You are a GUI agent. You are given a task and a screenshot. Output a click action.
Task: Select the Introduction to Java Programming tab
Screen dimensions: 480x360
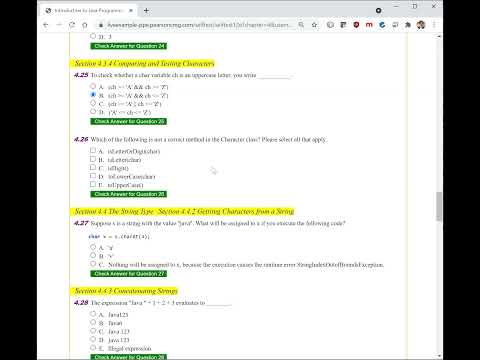89,10
